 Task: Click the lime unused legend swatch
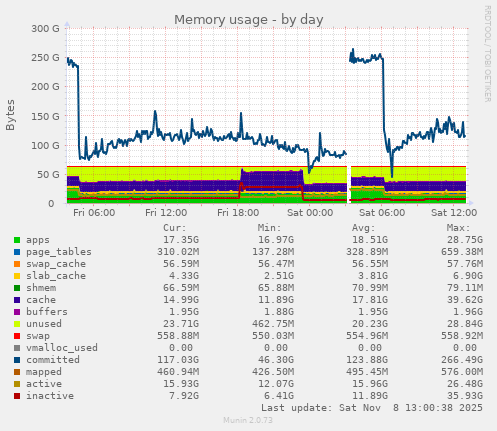(17, 324)
